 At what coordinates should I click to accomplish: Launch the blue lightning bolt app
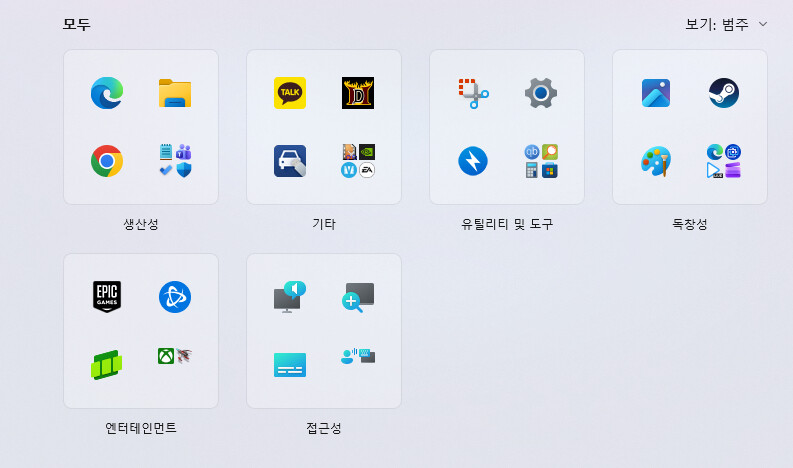tap(473, 161)
